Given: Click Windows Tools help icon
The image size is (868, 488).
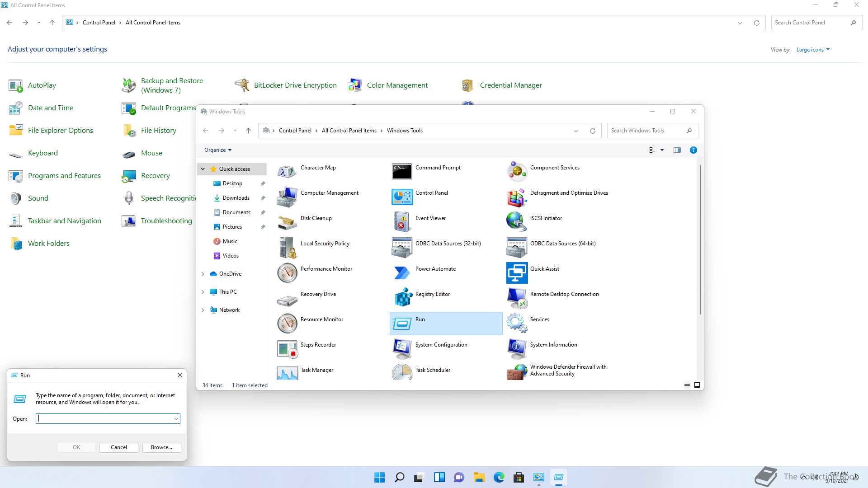Looking at the screenshot, I should 693,150.
